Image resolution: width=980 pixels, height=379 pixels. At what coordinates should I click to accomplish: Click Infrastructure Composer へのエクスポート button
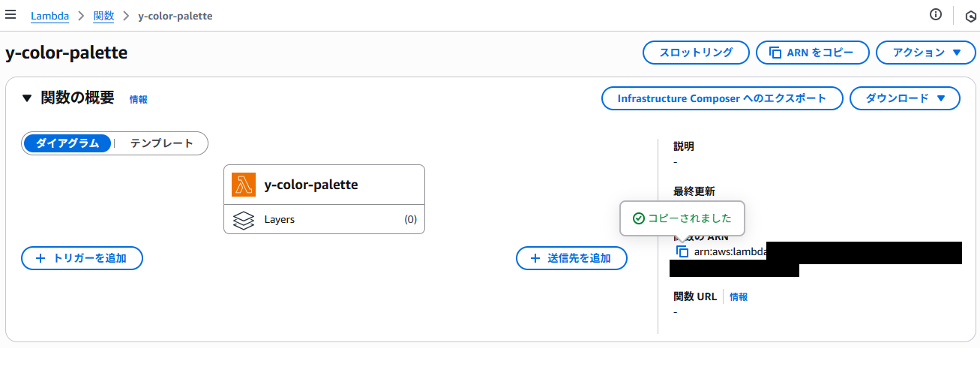[x=721, y=98]
